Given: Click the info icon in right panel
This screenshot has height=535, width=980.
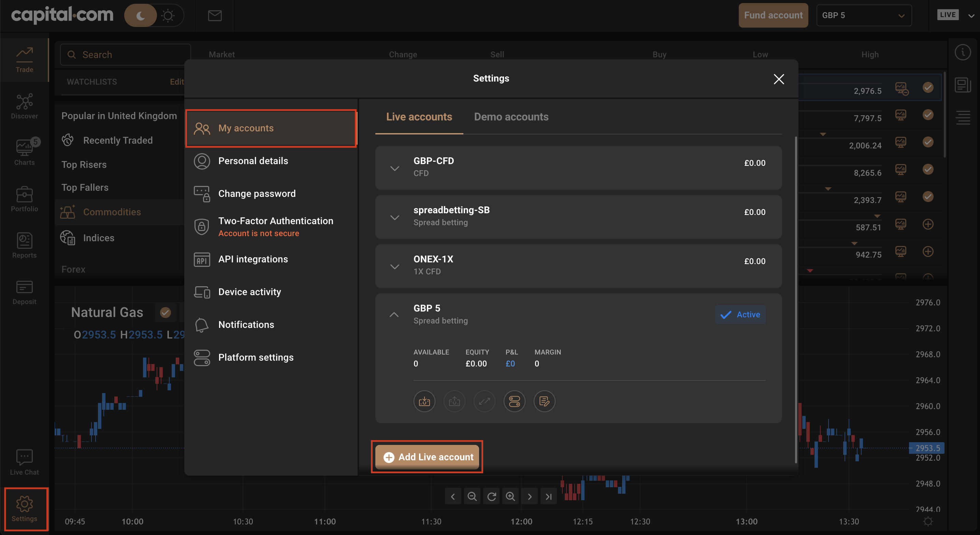Looking at the screenshot, I should tap(963, 52).
